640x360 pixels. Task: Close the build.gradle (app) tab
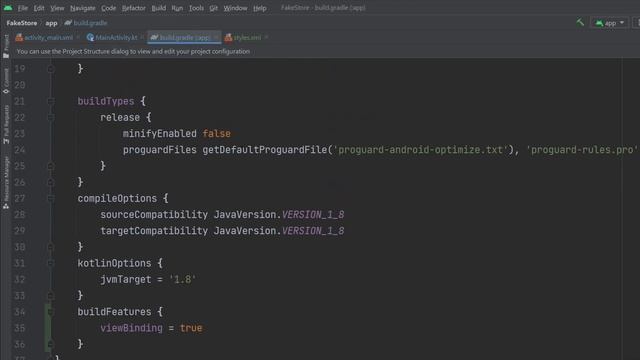216,38
